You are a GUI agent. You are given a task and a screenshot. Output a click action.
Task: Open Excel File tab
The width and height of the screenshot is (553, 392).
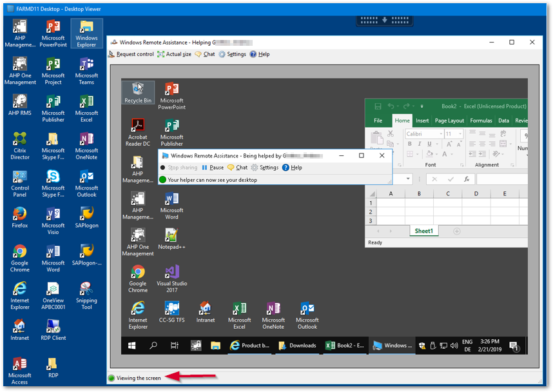(378, 121)
